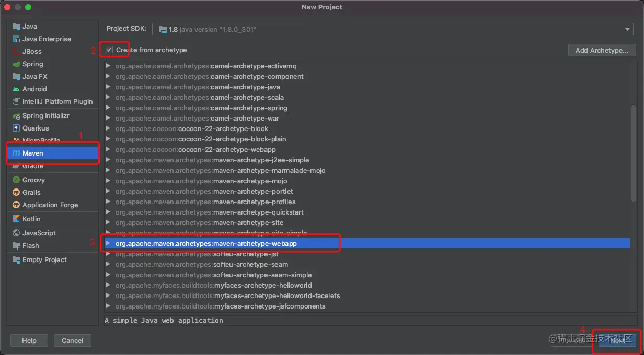
Task: Click Add Archetype button
Action: pyautogui.click(x=602, y=50)
